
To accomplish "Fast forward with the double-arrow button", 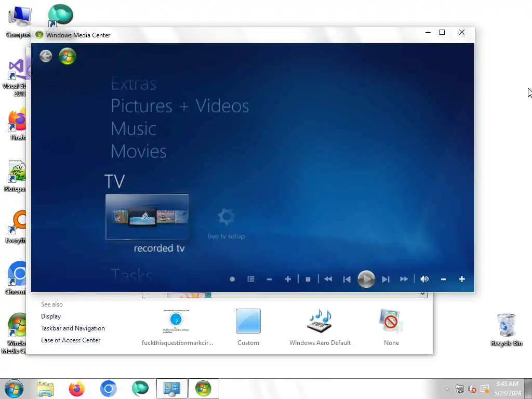I will (x=404, y=279).
